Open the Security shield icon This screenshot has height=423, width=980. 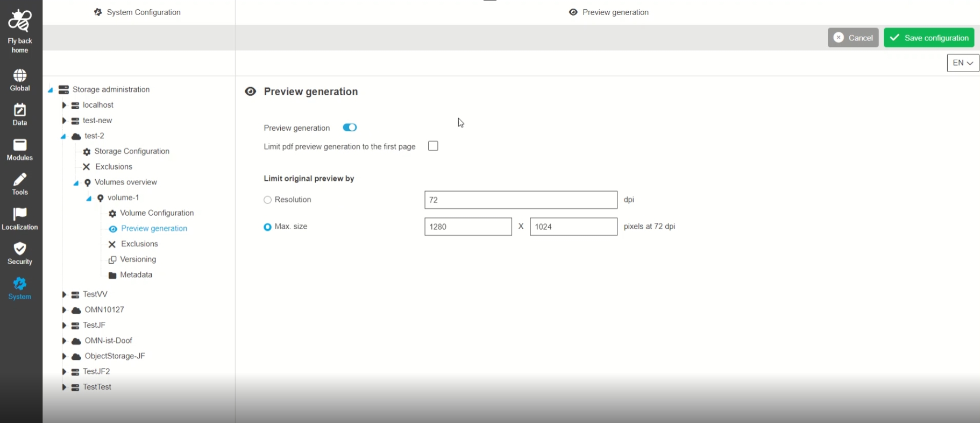click(20, 249)
